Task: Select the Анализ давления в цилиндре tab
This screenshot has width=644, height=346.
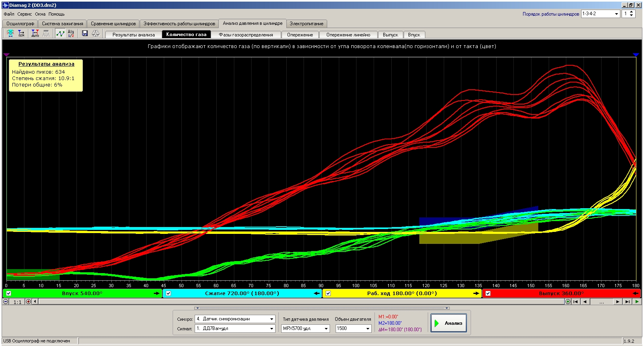Action: (253, 23)
